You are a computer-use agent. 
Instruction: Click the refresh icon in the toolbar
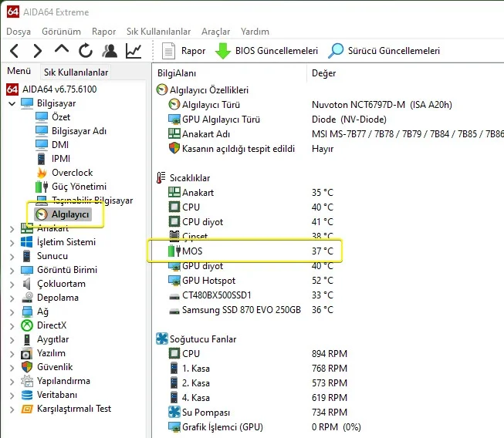coord(86,51)
